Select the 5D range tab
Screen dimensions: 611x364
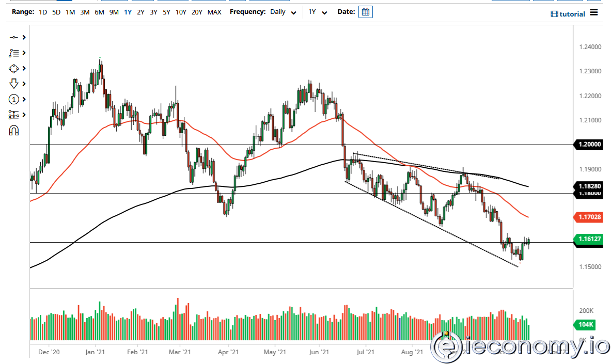coord(56,12)
